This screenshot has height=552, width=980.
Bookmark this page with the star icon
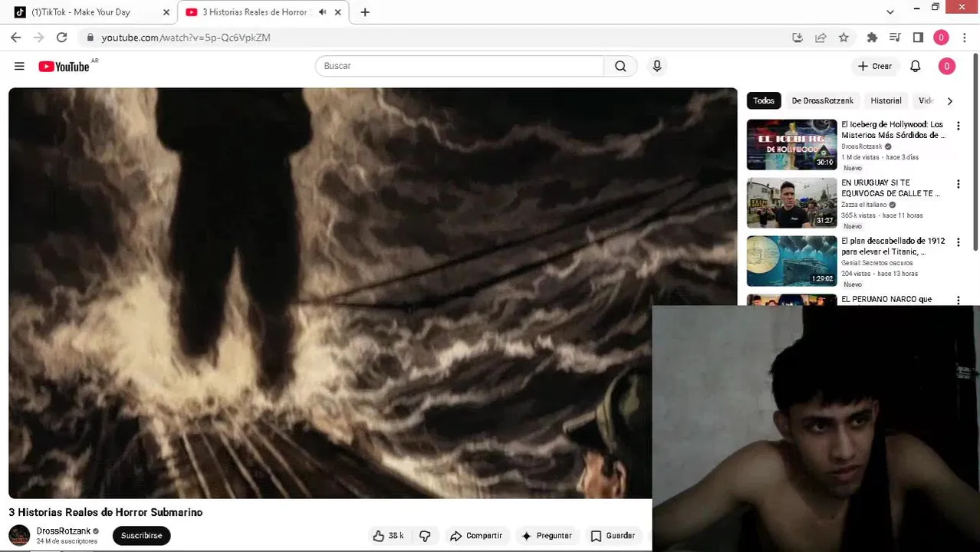click(844, 38)
